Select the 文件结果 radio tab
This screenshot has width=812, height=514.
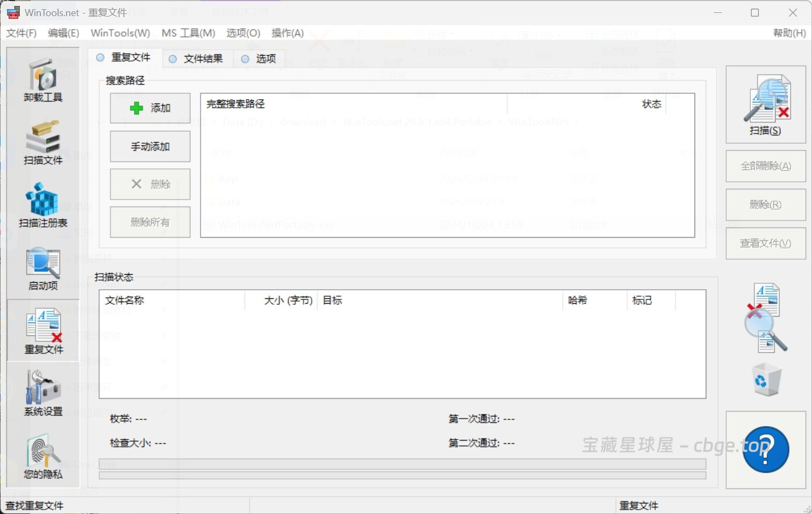point(195,58)
